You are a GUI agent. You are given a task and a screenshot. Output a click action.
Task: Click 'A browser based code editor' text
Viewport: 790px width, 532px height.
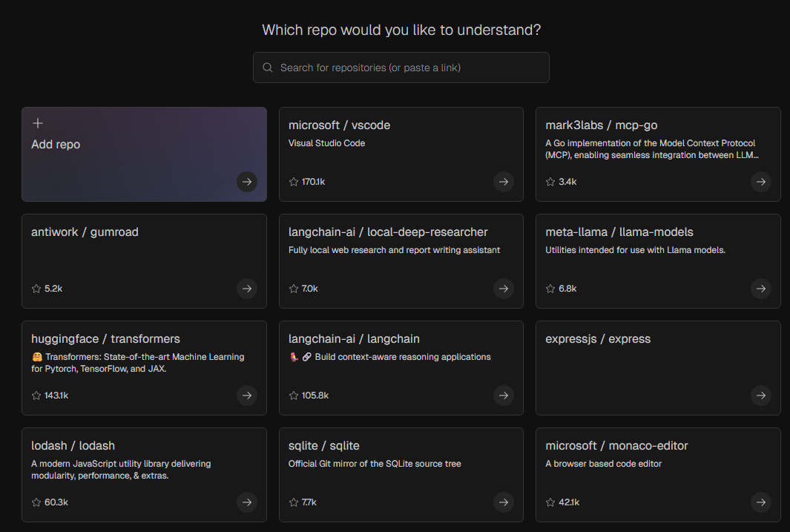(x=603, y=464)
